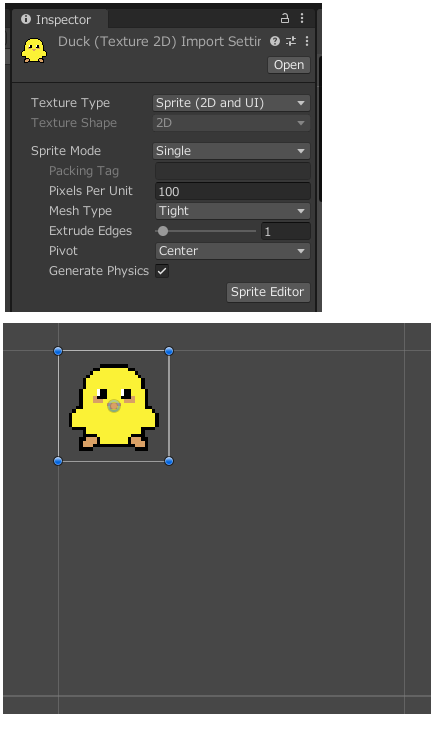Open the Mesh Type Tight dropdown

pyautogui.click(x=232, y=211)
